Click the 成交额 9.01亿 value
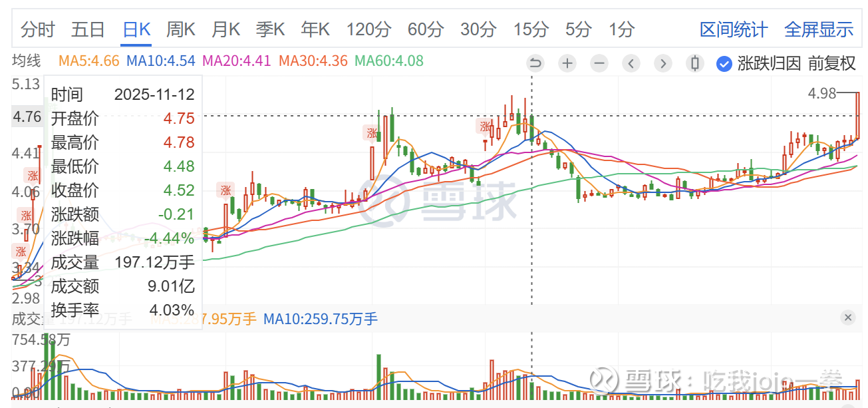 coord(172,286)
